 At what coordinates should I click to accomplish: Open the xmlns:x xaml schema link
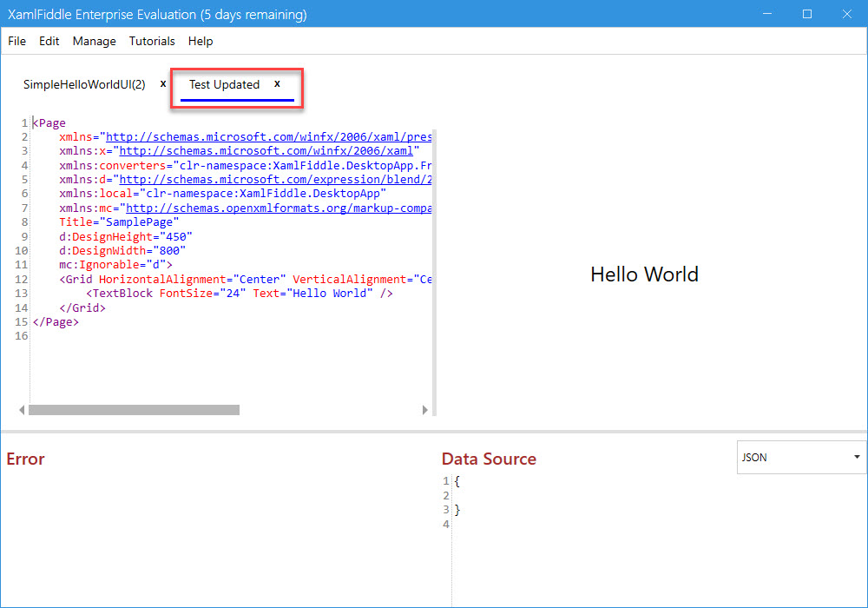pyautogui.click(x=266, y=150)
